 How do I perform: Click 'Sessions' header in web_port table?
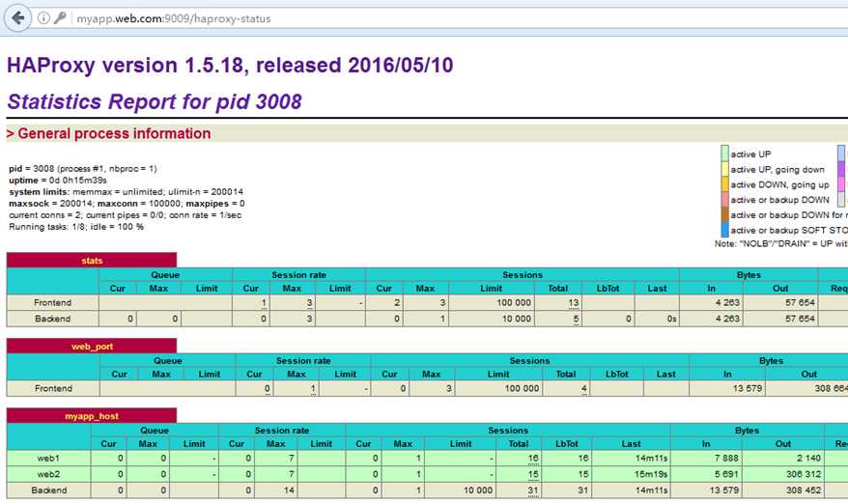tap(529, 361)
